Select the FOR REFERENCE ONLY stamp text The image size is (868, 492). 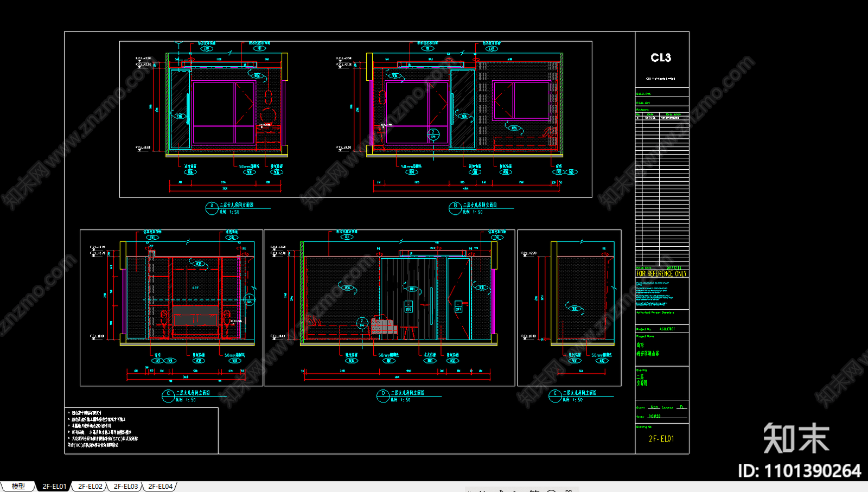tap(662, 274)
